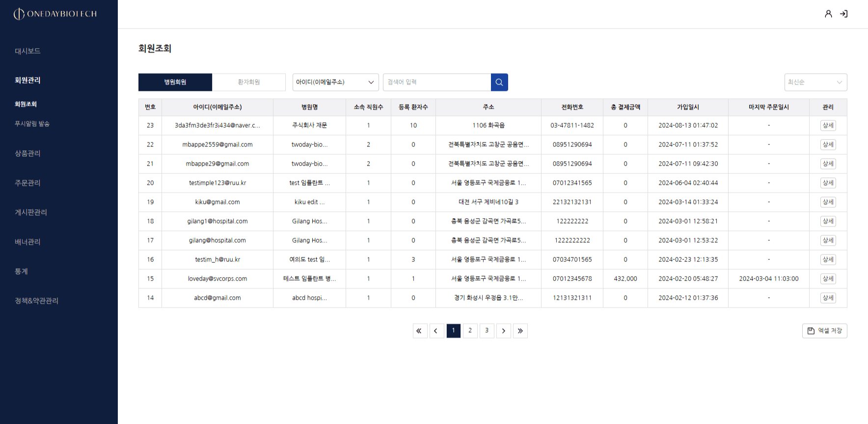
Task: Click the 가입일시 column header
Action: (x=688, y=107)
